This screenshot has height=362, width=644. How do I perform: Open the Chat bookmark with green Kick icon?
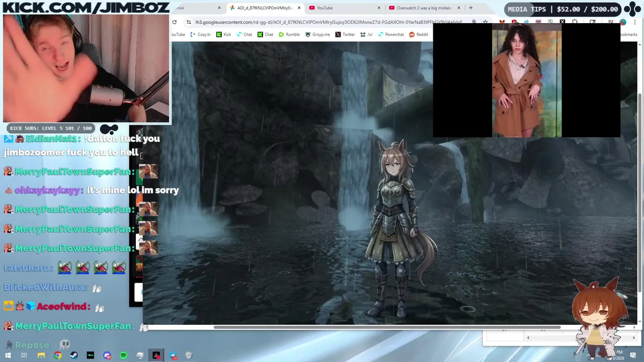(x=265, y=35)
